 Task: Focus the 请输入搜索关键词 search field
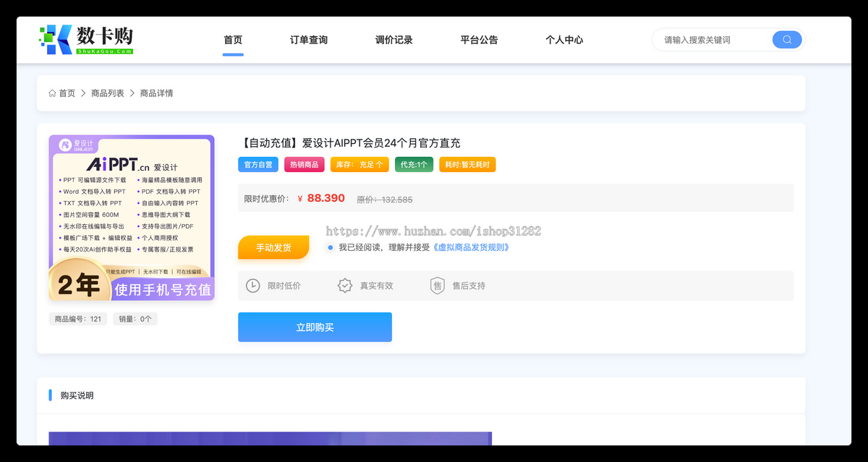click(x=716, y=40)
